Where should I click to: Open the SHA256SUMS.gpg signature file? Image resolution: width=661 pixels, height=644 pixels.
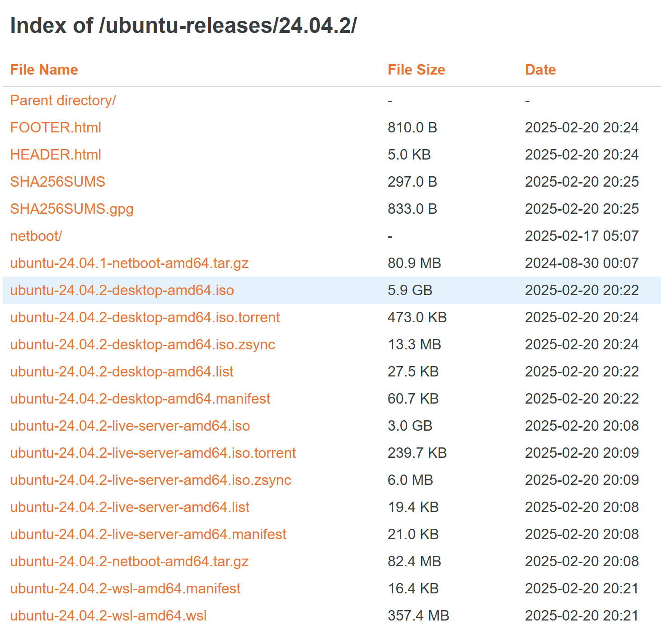pyautogui.click(x=71, y=209)
